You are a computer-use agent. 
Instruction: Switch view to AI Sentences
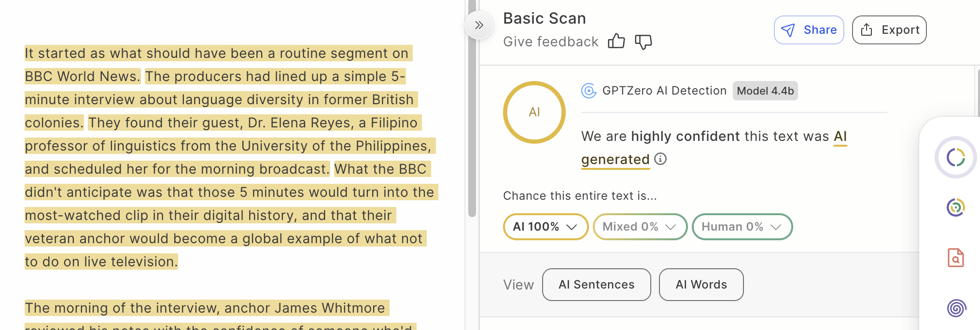tap(596, 285)
